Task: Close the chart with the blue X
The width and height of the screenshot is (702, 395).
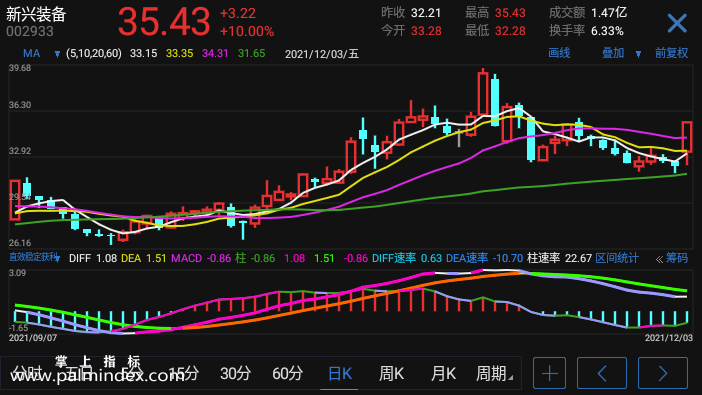Action: click(x=676, y=23)
